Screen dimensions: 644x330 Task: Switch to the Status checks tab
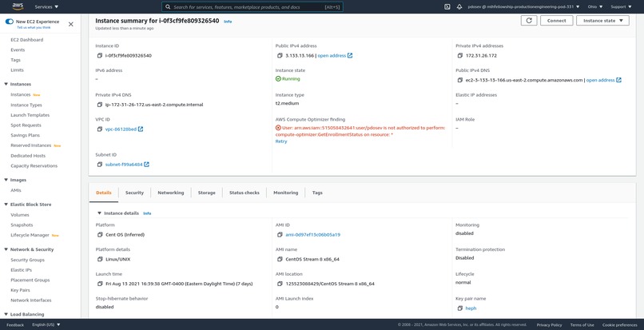pyautogui.click(x=244, y=193)
